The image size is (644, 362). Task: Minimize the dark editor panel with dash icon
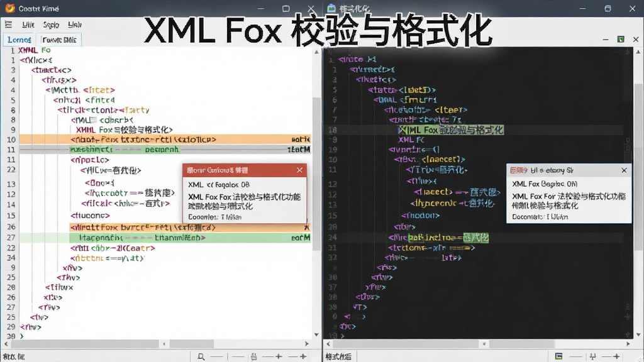coord(606,40)
